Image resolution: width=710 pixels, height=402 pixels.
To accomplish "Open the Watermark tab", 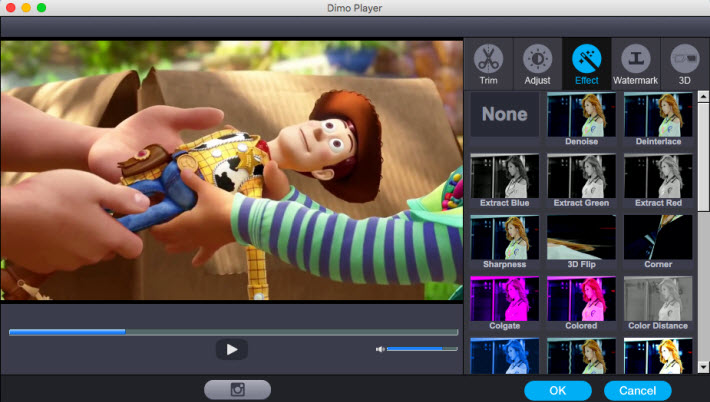I will (x=636, y=62).
